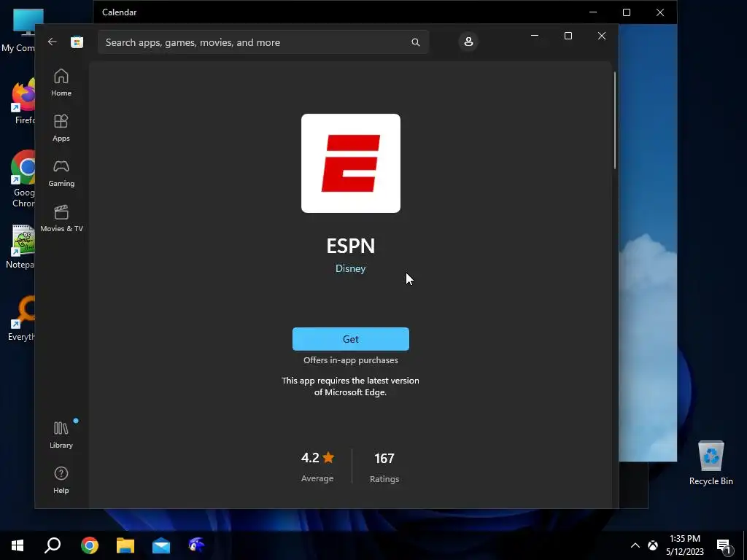747x560 pixels.
Task: Open Movies & TV section
Action: (x=61, y=219)
